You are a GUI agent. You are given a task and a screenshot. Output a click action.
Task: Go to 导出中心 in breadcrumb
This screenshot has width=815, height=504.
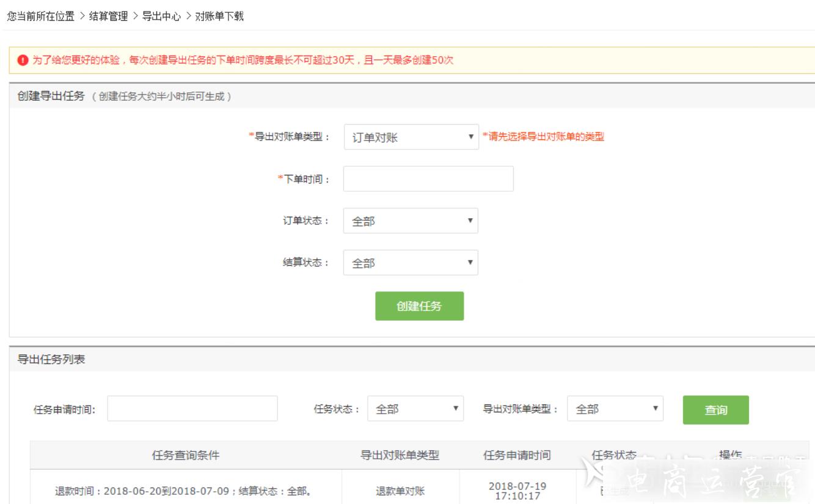(161, 16)
